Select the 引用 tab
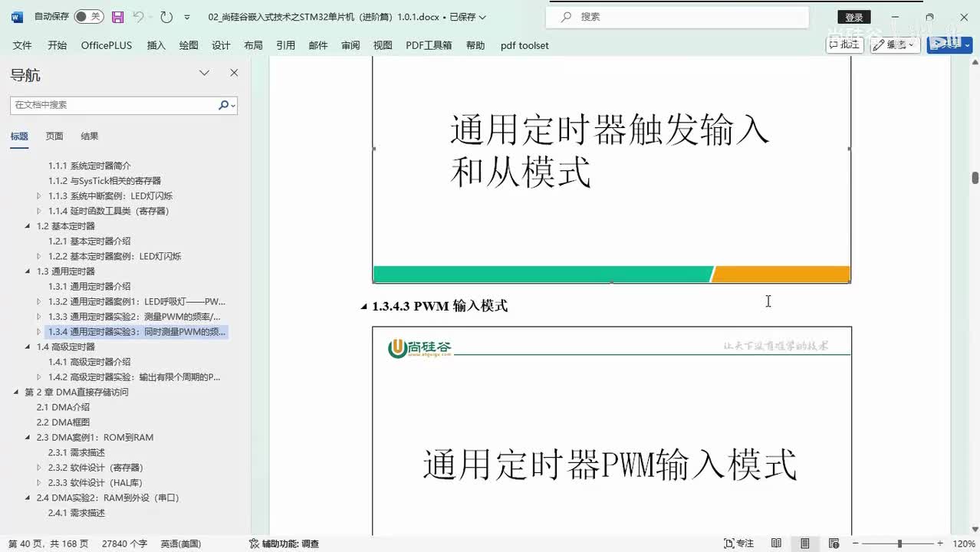980x552 pixels. 286,45
